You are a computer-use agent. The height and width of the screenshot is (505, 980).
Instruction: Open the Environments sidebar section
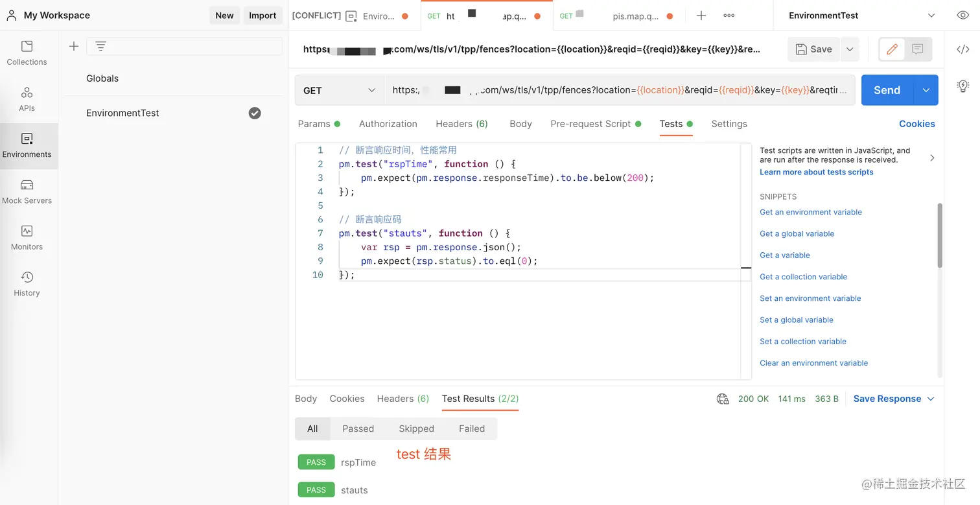coord(27,145)
